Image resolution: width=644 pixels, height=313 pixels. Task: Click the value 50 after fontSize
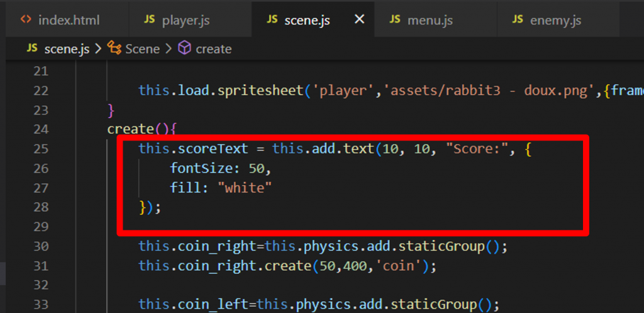257,168
